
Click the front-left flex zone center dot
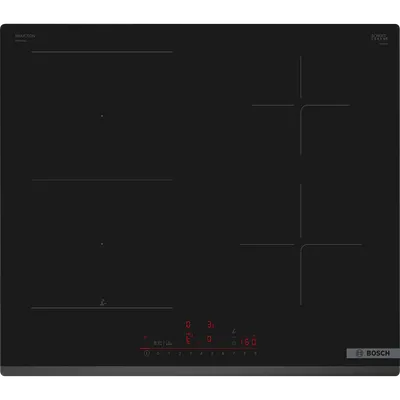[x=102, y=244]
